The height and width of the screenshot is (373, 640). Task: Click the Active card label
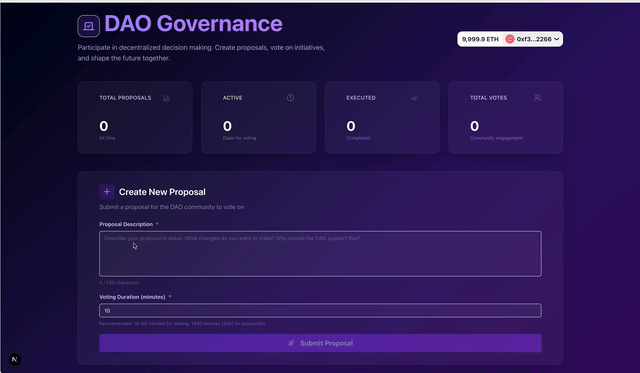click(x=233, y=98)
